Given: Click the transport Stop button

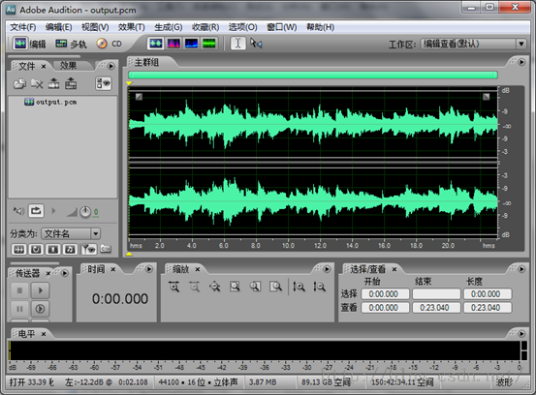Looking at the screenshot, I should tap(19, 290).
